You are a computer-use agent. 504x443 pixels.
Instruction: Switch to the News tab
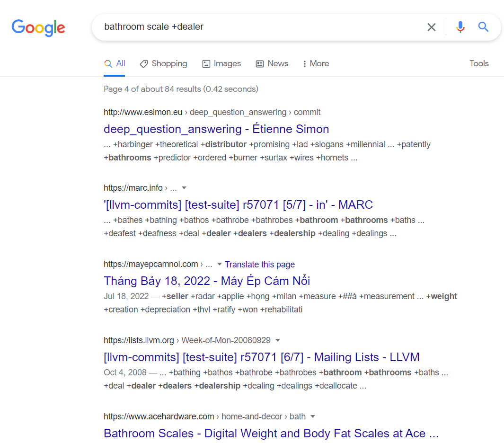(272, 63)
